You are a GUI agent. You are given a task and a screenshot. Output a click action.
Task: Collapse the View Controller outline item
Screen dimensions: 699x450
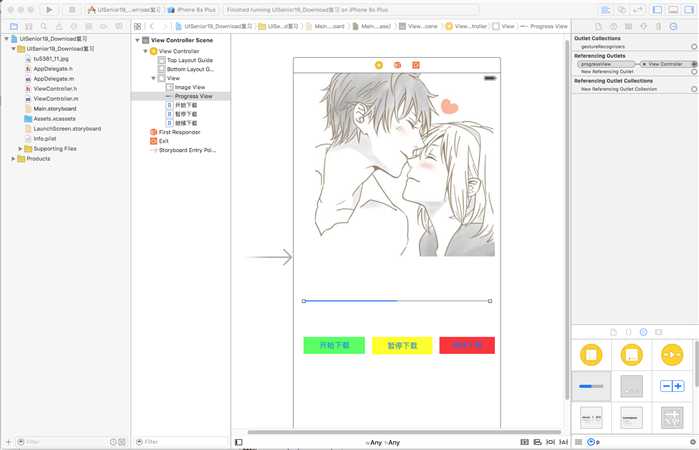[145, 51]
